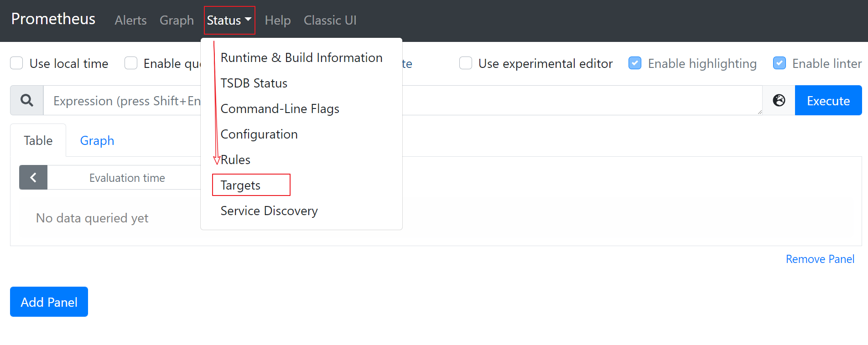Select Targets from the Status menu

[x=240, y=185]
